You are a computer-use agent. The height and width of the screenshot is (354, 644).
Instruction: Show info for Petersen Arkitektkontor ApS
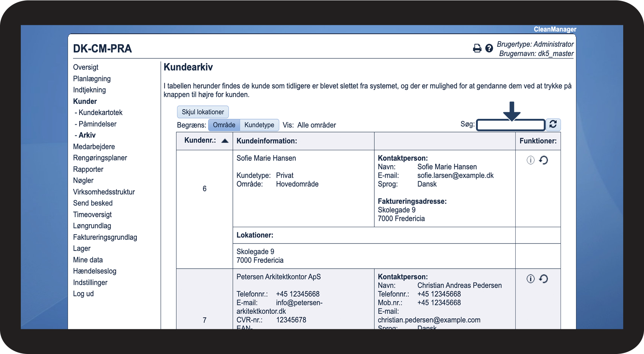[530, 279]
